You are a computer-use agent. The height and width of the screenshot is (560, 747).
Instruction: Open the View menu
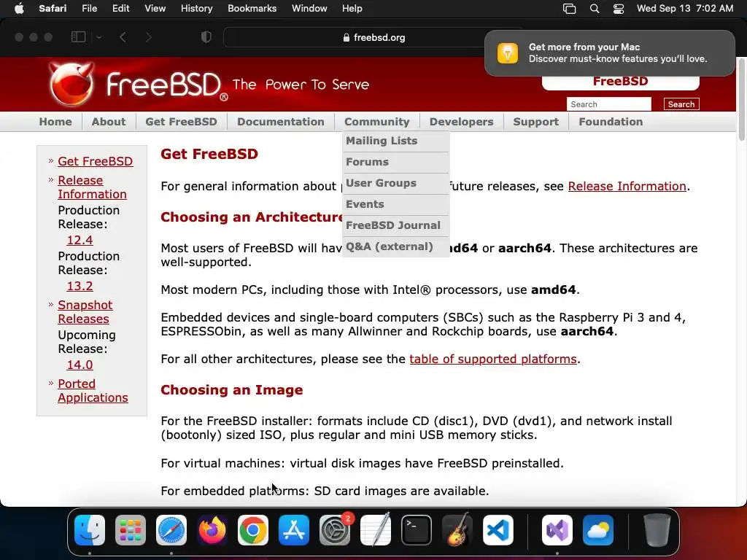[155, 9]
